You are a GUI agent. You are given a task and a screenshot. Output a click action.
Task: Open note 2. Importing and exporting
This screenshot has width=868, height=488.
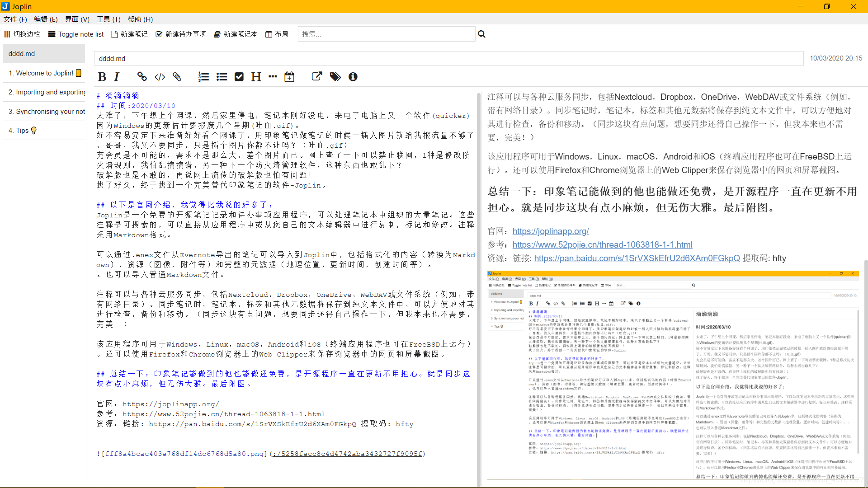coord(43,92)
